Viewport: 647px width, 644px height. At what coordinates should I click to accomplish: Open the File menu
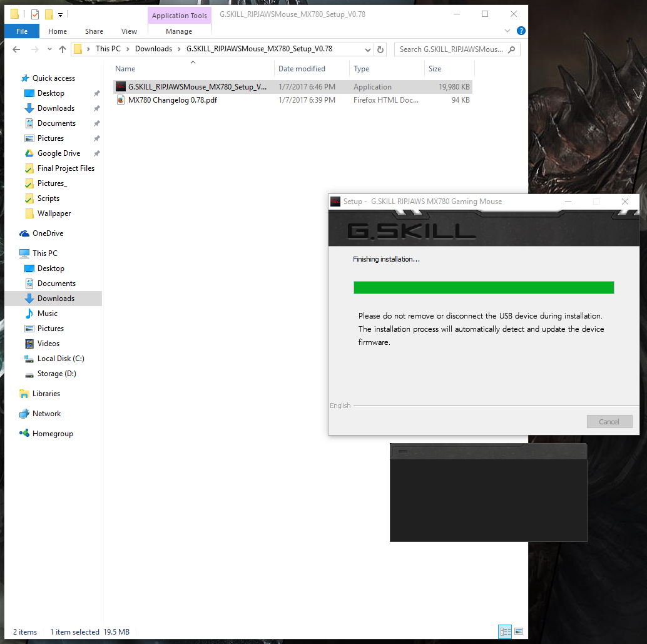coord(22,31)
